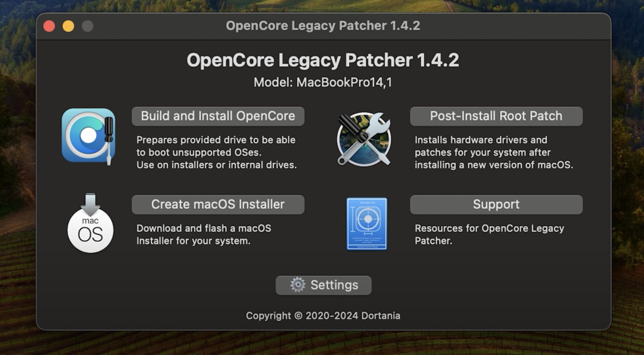This screenshot has height=355, width=644.
Task: Click the crossed wrench and screwdriver icon
Action: pos(364,139)
